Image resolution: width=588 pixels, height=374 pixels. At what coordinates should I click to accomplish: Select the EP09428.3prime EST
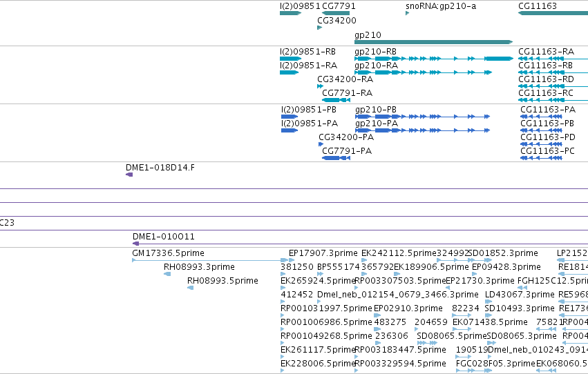click(x=475, y=274)
